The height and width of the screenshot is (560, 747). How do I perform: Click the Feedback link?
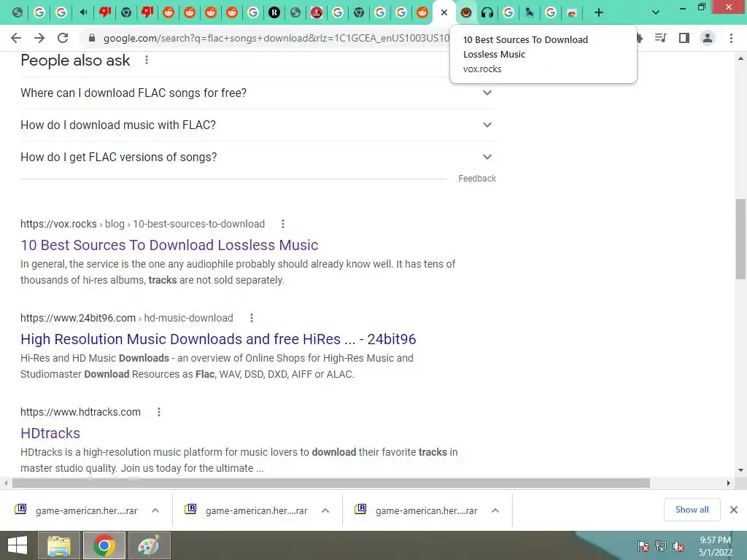(x=477, y=179)
